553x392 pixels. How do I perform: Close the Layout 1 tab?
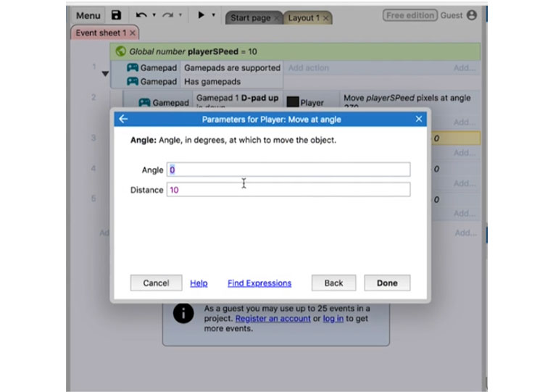coord(326,18)
